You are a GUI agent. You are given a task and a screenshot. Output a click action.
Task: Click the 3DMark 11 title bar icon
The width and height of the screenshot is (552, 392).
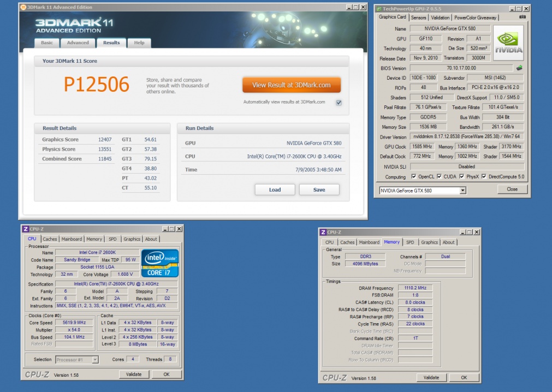(x=23, y=7)
